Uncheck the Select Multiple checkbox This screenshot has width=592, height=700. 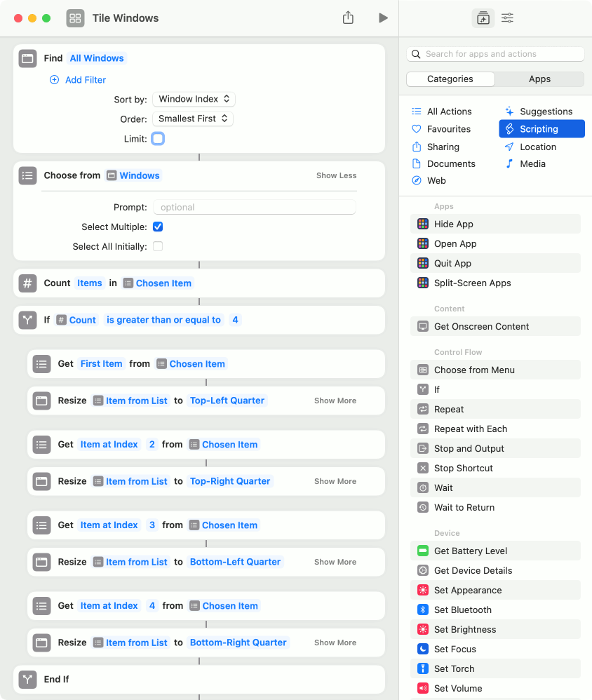[158, 227]
